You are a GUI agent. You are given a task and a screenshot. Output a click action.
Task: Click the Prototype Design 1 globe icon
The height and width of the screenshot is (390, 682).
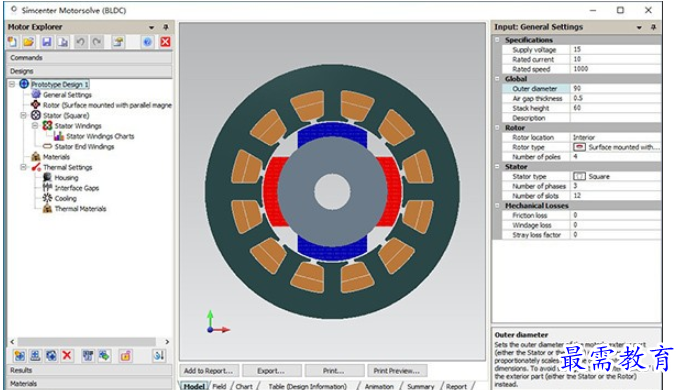pyautogui.click(x=24, y=84)
